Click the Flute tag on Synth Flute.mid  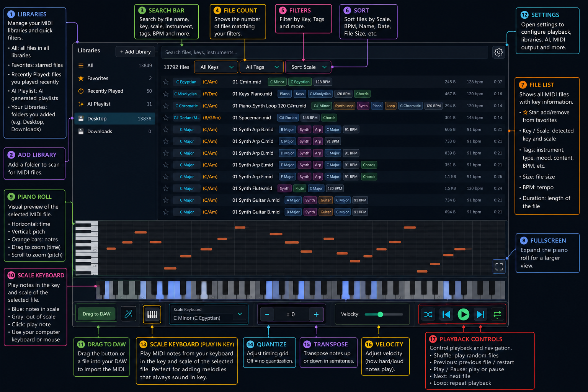click(300, 188)
